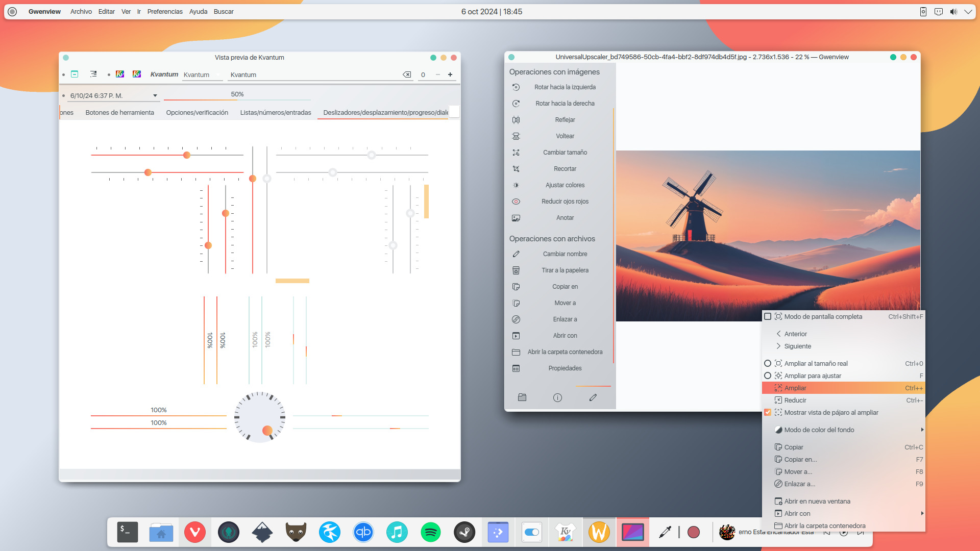Image resolution: width=980 pixels, height=551 pixels.
Task: Open the Kvantum combo box dropdown
Action: point(218,74)
